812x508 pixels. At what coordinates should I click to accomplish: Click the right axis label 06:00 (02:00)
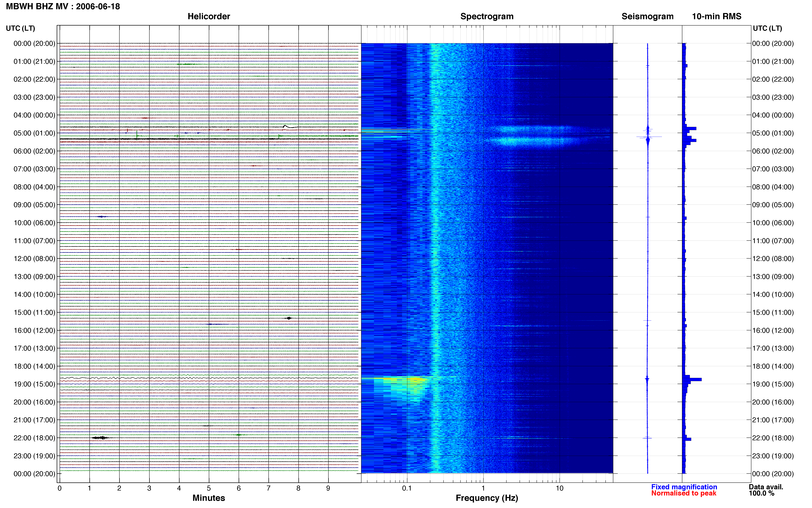click(x=773, y=151)
